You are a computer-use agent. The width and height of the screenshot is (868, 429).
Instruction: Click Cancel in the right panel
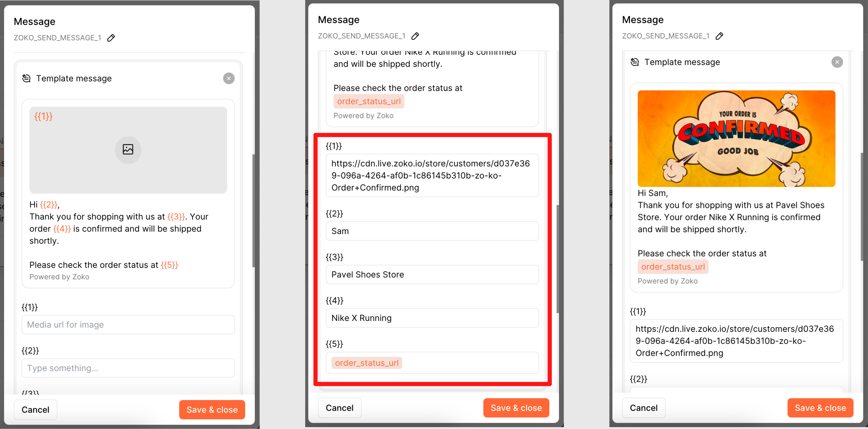644,408
